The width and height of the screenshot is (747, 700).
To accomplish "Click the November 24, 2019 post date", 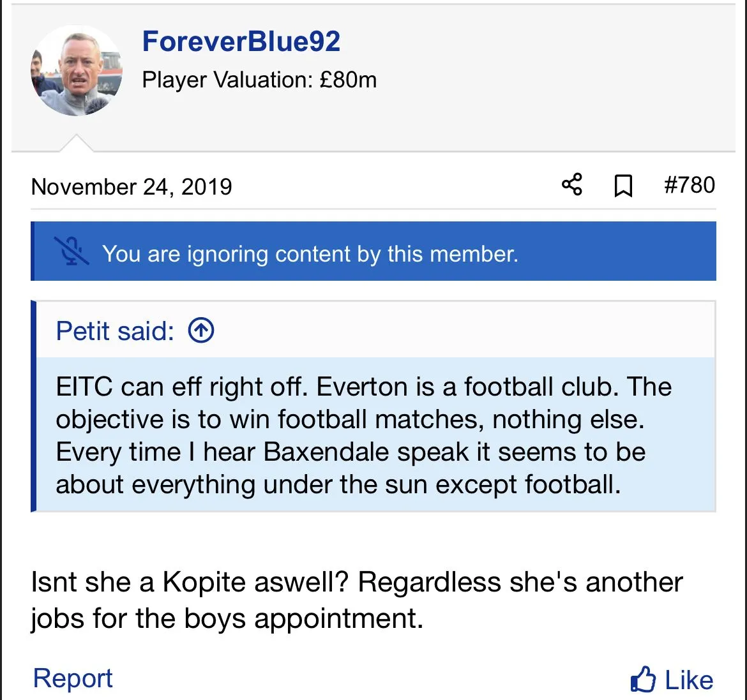I will tap(132, 187).
